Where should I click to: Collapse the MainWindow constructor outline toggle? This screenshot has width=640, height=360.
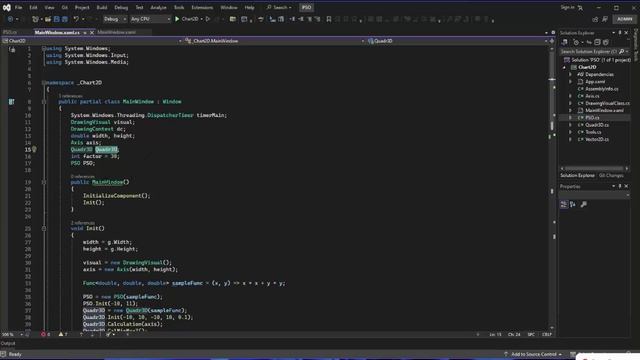[x=44, y=182]
